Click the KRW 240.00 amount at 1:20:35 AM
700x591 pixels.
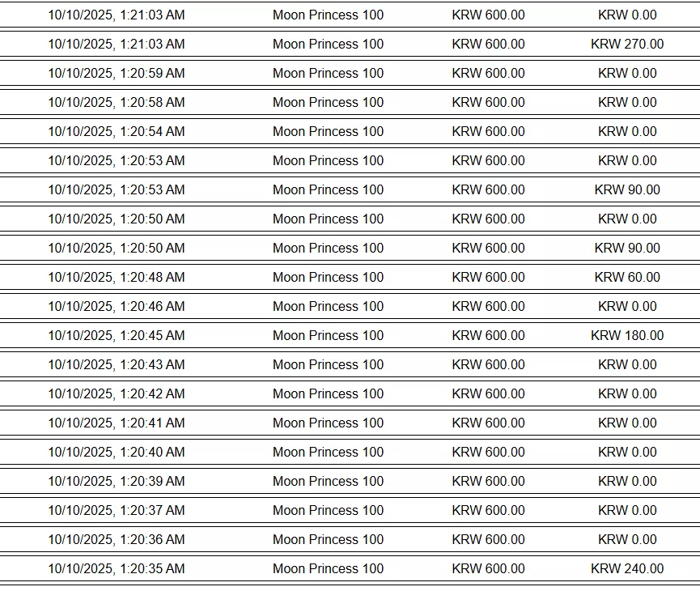(x=627, y=568)
